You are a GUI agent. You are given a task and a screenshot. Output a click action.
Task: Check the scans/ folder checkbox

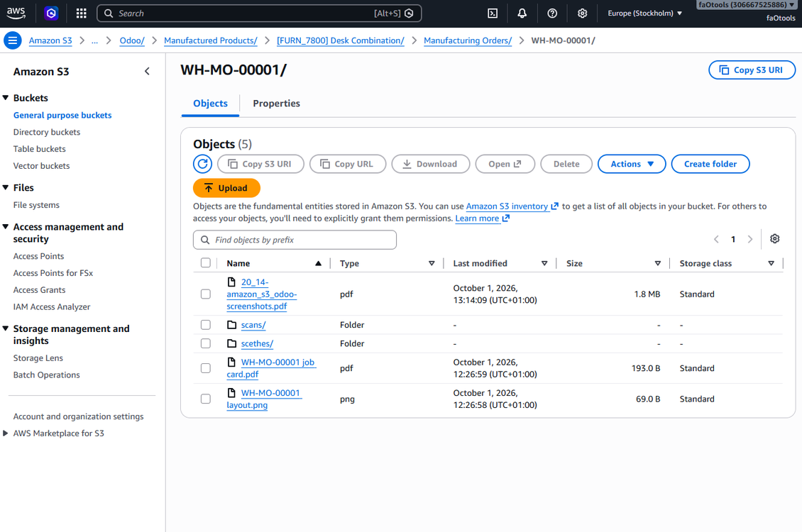pos(206,325)
